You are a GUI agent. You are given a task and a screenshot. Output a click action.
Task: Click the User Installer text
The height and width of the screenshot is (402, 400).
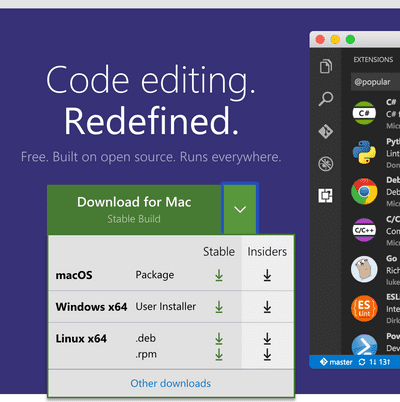(x=166, y=307)
